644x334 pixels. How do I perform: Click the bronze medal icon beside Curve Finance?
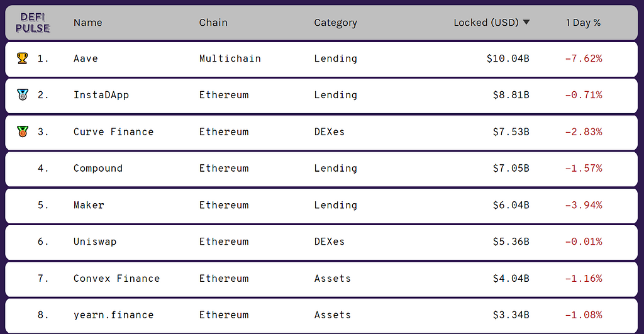(x=23, y=131)
